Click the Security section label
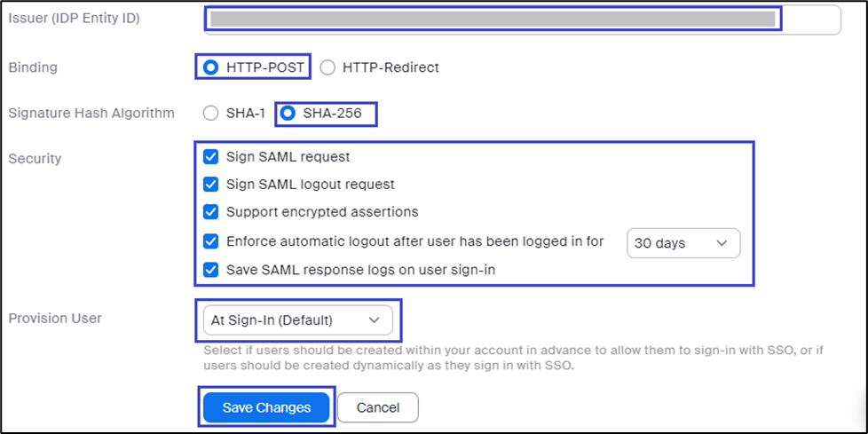The width and height of the screenshot is (868, 434). click(x=36, y=158)
